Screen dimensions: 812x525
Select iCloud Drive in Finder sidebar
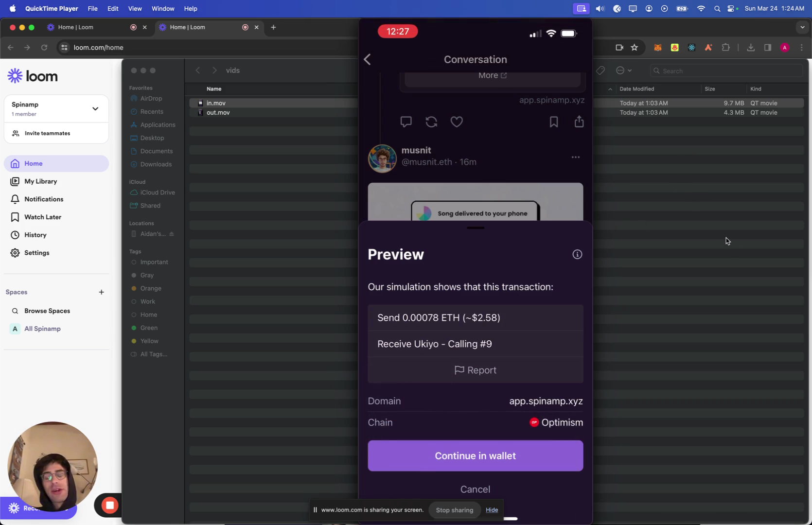[158, 192]
